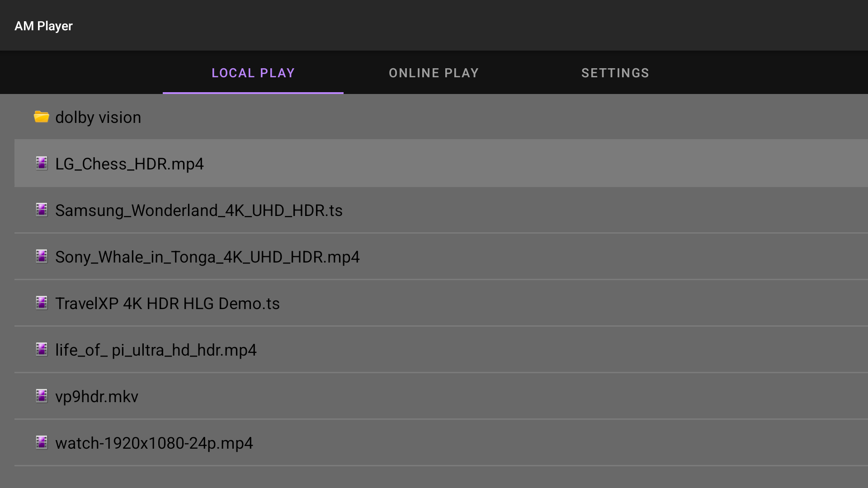
Task: Open TravelXP 4K HDR HLG Demo.ts
Action: pos(167,304)
